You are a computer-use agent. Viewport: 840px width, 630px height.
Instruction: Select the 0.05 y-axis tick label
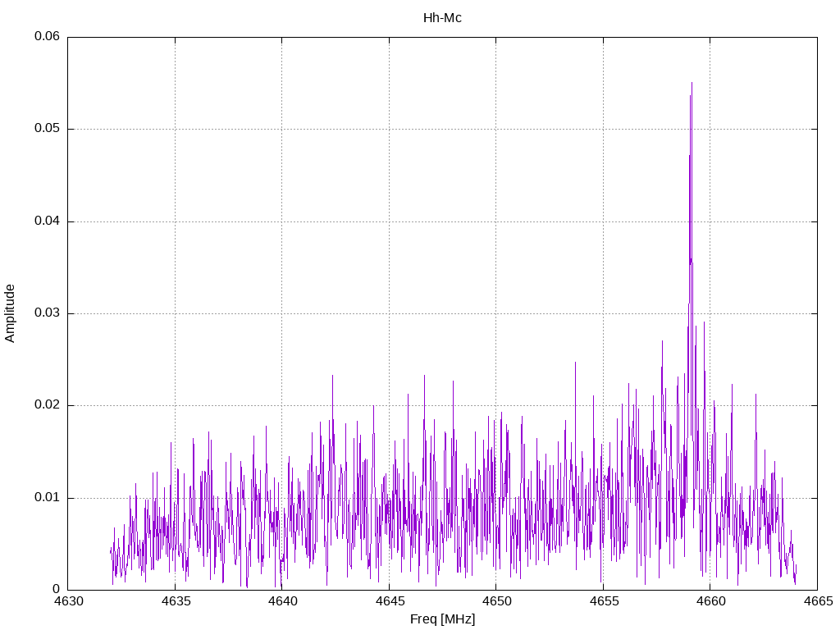(x=47, y=129)
